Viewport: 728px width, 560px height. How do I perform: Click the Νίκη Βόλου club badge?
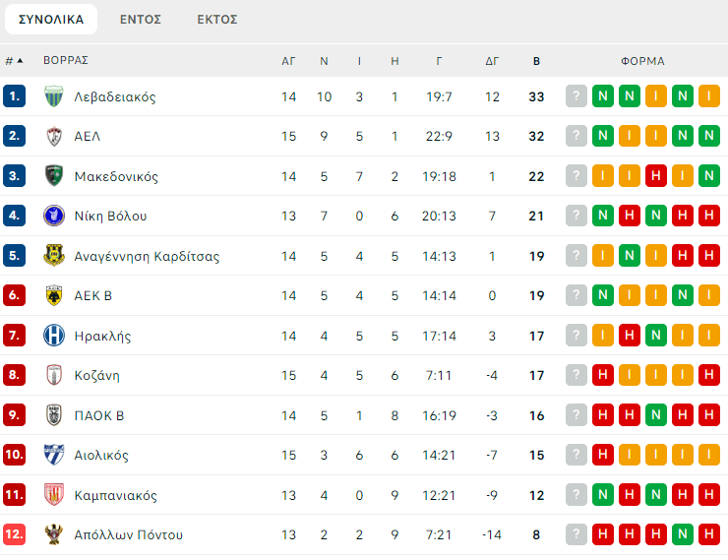[54, 216]
